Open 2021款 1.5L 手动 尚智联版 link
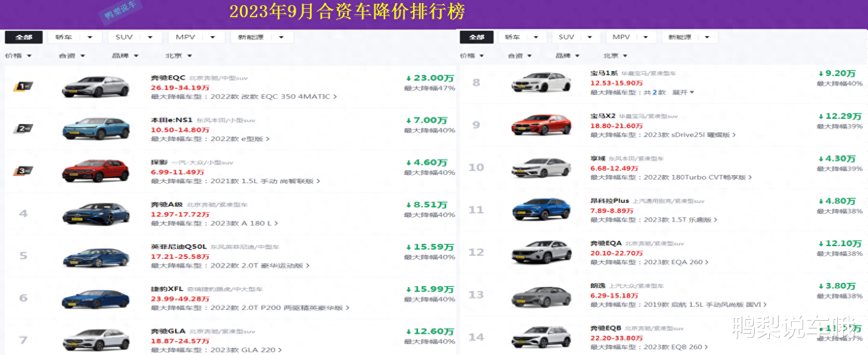This screenshot has width=868, height=355. coord(265,181)
